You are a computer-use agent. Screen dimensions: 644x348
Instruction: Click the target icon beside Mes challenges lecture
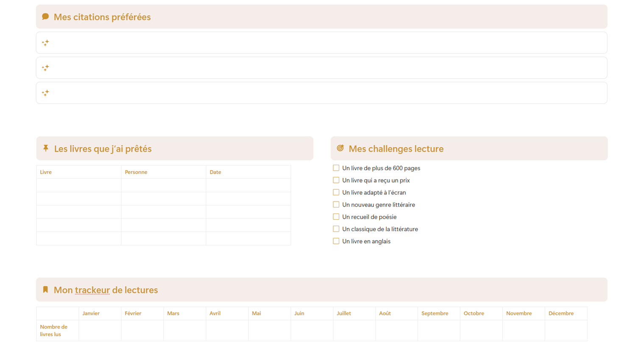pyautogui.click(x=340, y=148)
